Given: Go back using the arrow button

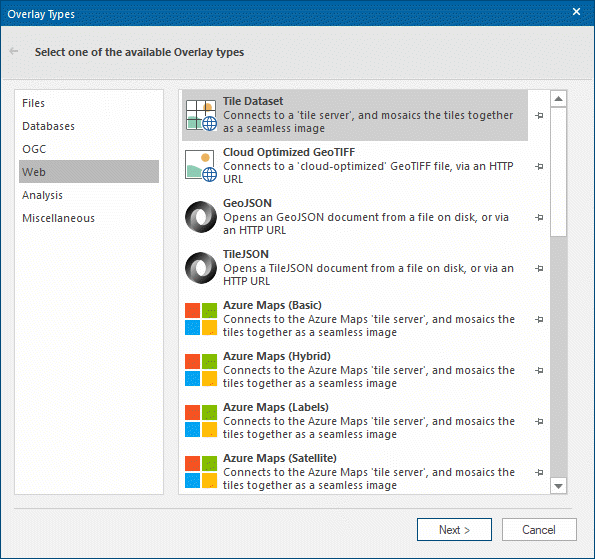Looking at the screenshot, I should click(14, 51).
